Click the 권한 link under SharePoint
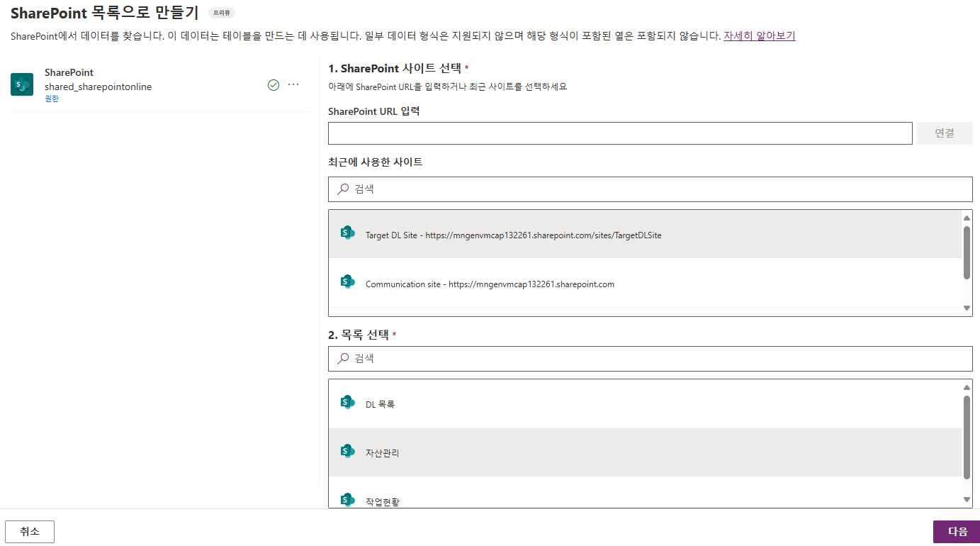Viewport: 980px width, 546px height. pyautogui.click(x=52, y=99)
